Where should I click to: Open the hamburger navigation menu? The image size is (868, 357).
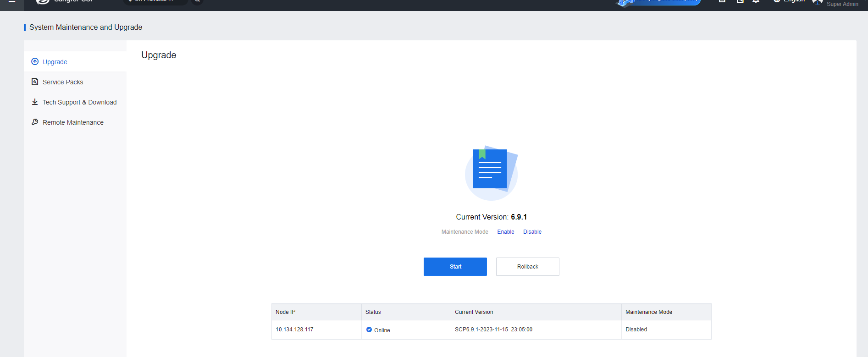pos(12,2)
